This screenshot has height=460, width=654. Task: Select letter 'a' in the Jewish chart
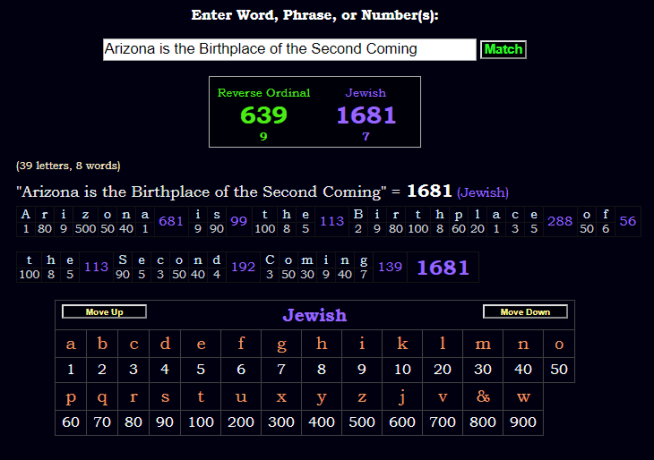coord(70,345)
